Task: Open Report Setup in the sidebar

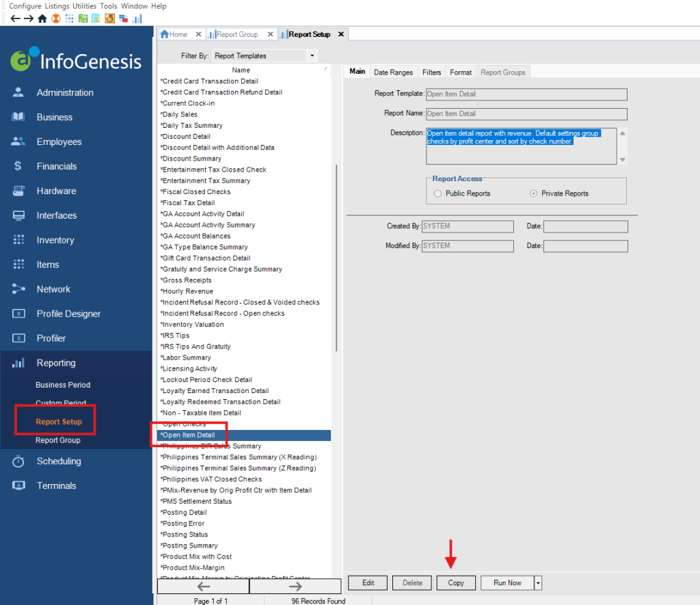Action: click(x=59, y=422)
